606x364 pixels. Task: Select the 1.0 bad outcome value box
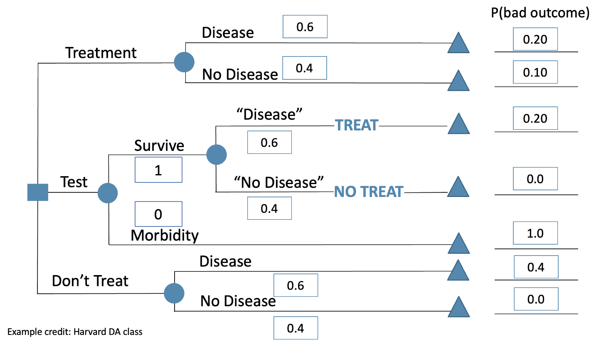coord(535,233)
